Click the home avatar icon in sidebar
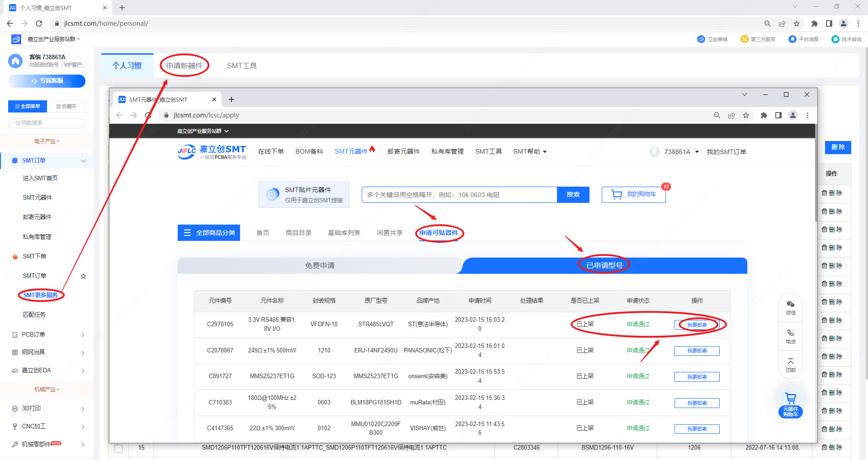The width and height of the screenshot is (868, 460). (15, 61)
